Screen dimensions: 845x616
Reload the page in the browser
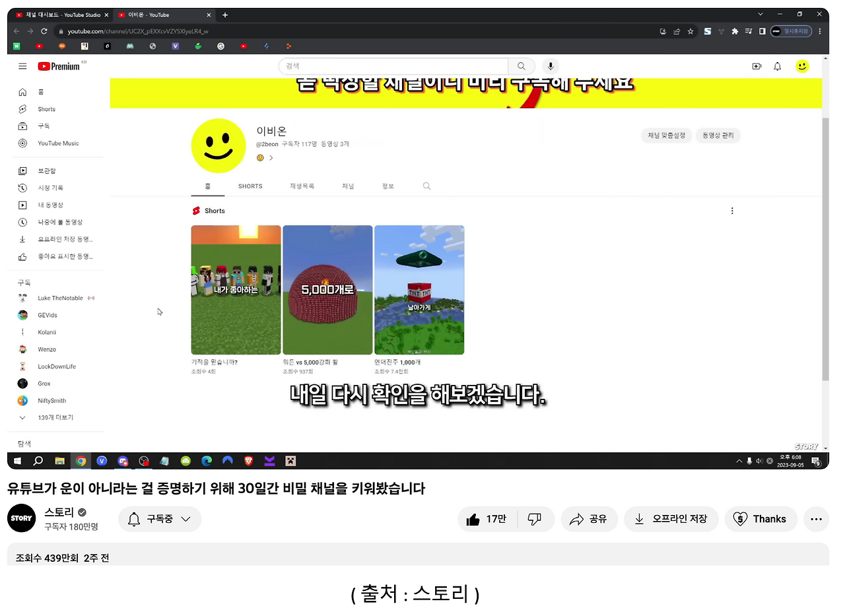[44, 31]
